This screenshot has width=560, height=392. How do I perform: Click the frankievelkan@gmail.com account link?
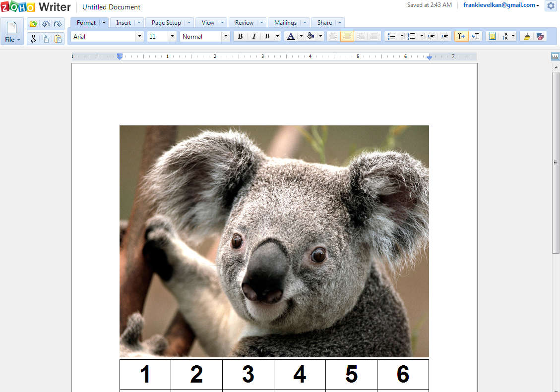[499, 5]
